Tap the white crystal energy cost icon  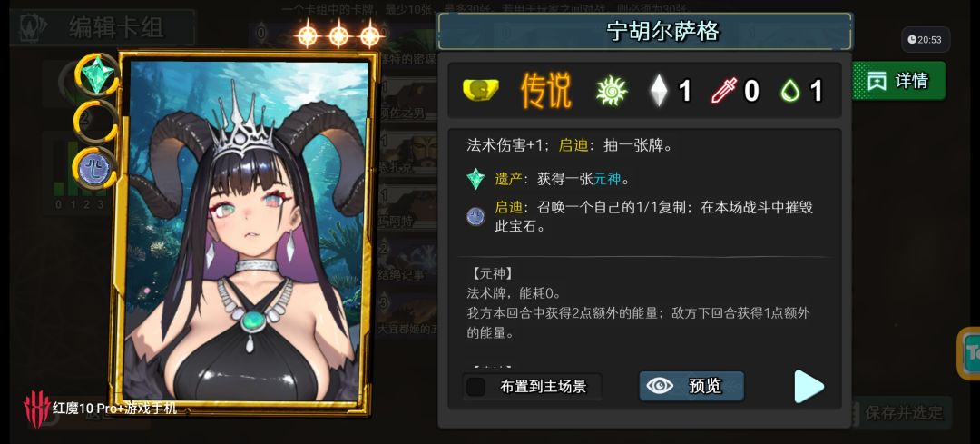pyautogui.click(x=659, y=92)
